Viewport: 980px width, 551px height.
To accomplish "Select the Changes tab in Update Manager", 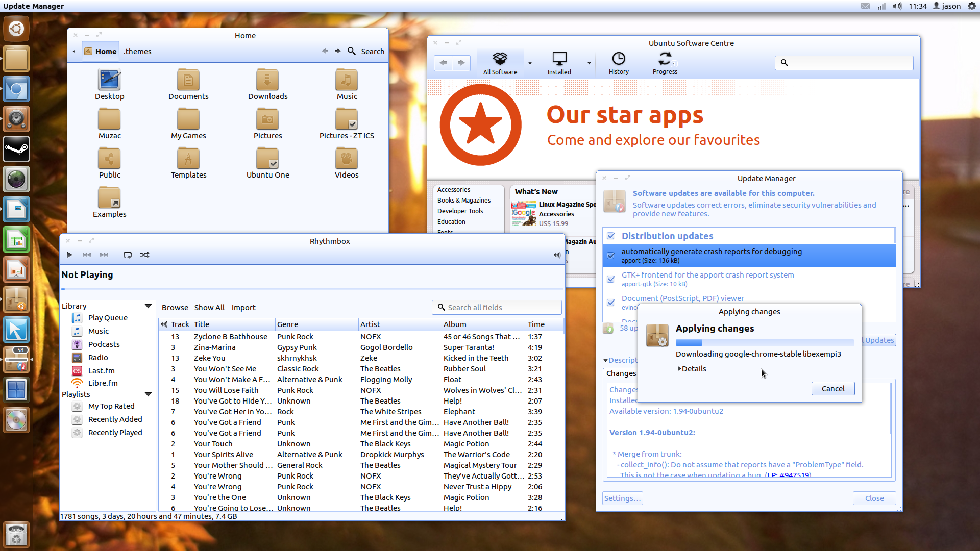I will [621, 373].
